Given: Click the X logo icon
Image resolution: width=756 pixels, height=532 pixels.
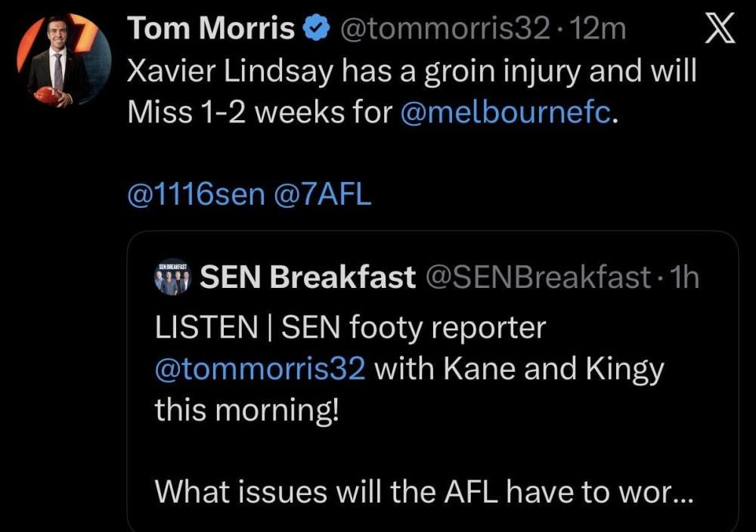Looking at the screenshot, I should coord(719,30).
